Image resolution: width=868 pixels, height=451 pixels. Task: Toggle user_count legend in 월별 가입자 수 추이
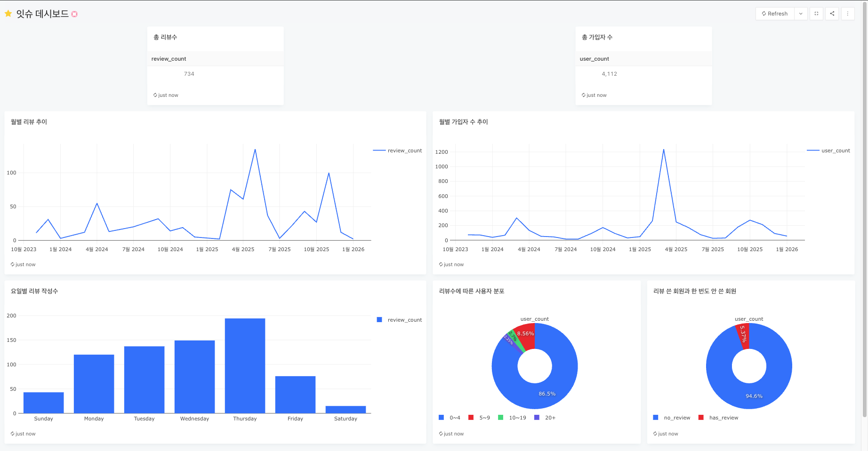click(x=828, y=150)
